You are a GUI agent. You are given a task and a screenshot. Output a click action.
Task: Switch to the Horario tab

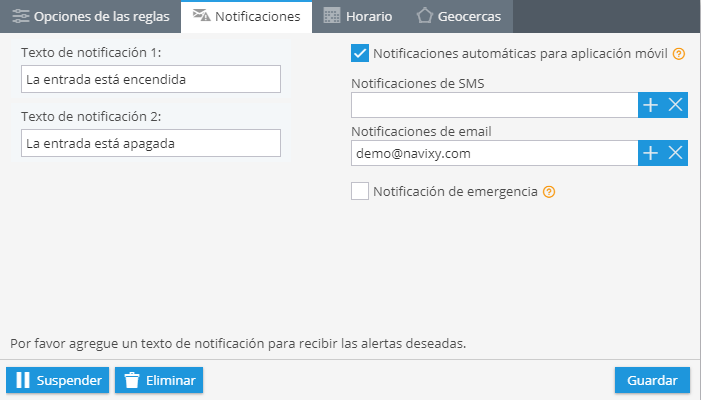pos(358,17)
